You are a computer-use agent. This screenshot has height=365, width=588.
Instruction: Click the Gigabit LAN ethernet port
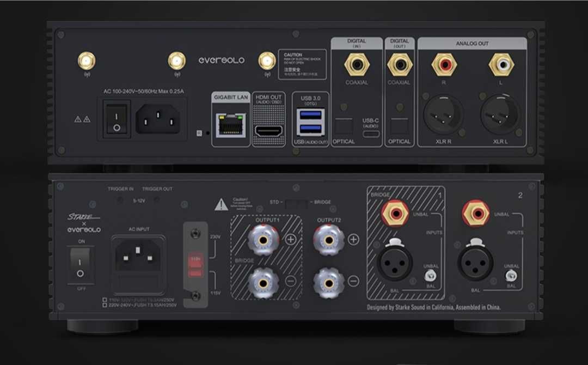pos(231,125)
